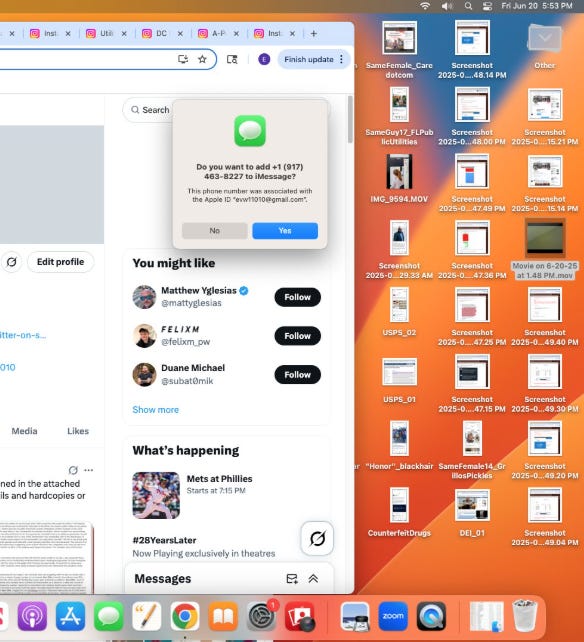Follow the FELIXM account
Image resolution: width=584 pixels, height=642 pixels.
[297, 336]
